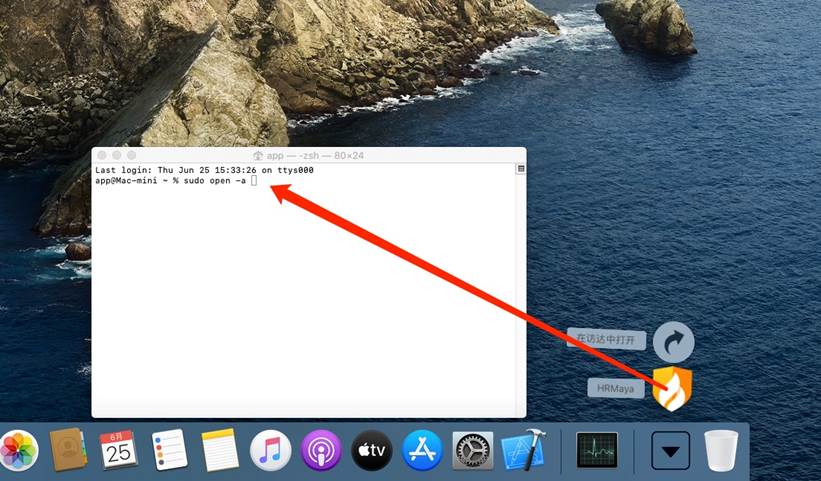Click the Terminal scrollback icon at top right
The width and height of the screenshot is (821, 481).
coord(520,169)
